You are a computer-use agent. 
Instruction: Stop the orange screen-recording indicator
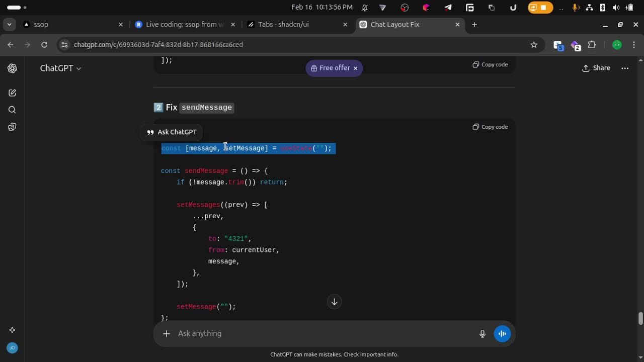click(540, 8)
